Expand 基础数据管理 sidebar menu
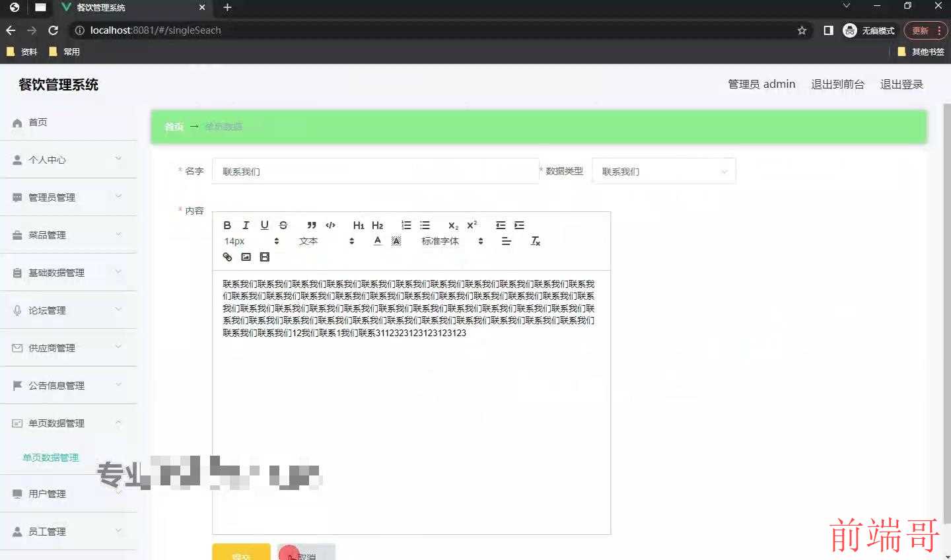The width and height of the screenshot is (951, 560). click(69, 273)
